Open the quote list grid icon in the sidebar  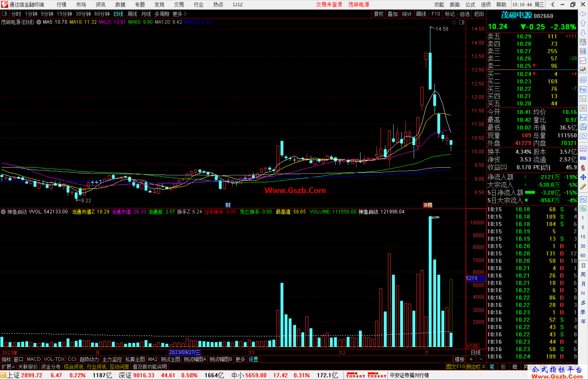pyautogui.click(x=583, y=51)
